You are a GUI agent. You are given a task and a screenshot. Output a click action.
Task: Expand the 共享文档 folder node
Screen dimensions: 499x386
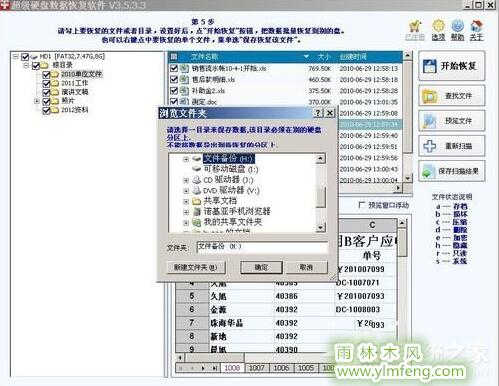tap(186, 201)
